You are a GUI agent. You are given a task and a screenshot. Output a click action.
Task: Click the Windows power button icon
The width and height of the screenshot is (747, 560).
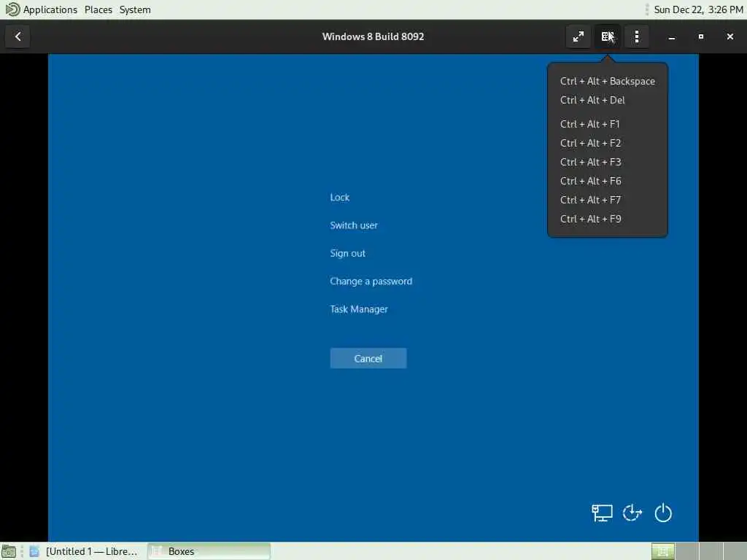(663, 513)
